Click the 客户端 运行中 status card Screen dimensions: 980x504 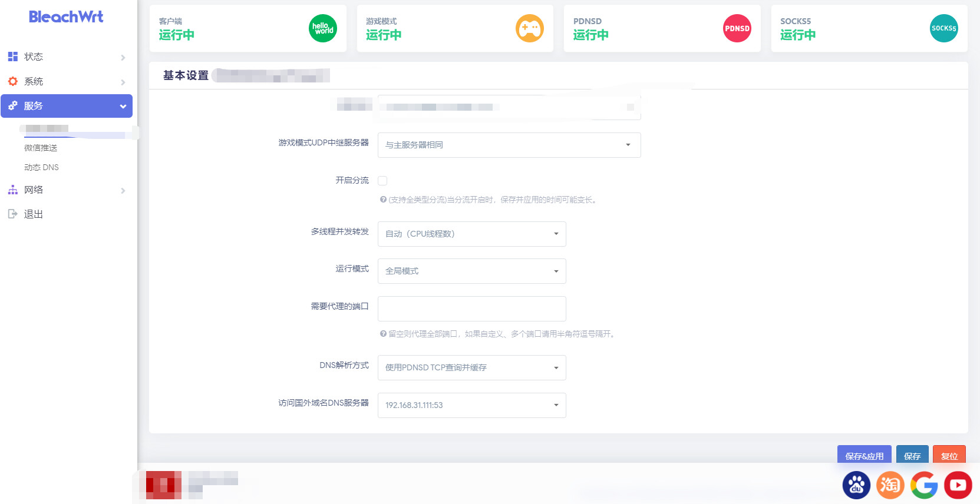(x=248, y=28)
